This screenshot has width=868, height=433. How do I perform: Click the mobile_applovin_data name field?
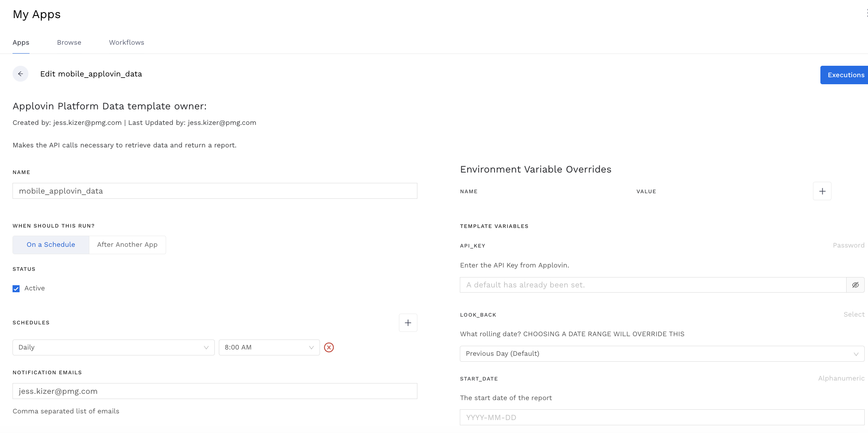pyautogui.click(x=215, y=191)
